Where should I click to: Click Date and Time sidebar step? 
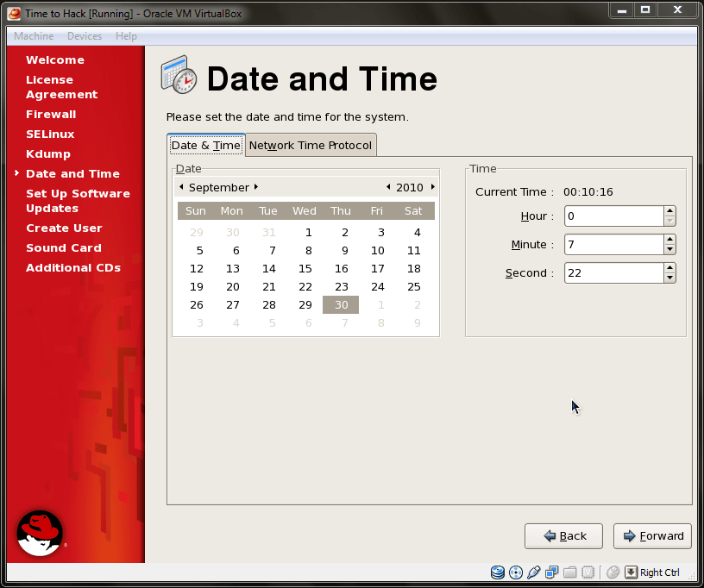pyautogui.click(x=72, y=173)
